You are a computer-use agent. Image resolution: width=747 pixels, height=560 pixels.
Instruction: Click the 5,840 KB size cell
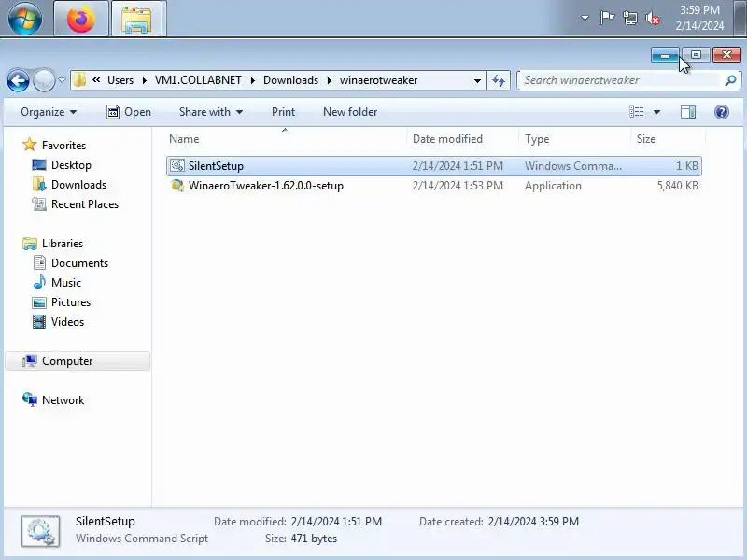pyautogui.click(x=677, y=185)
